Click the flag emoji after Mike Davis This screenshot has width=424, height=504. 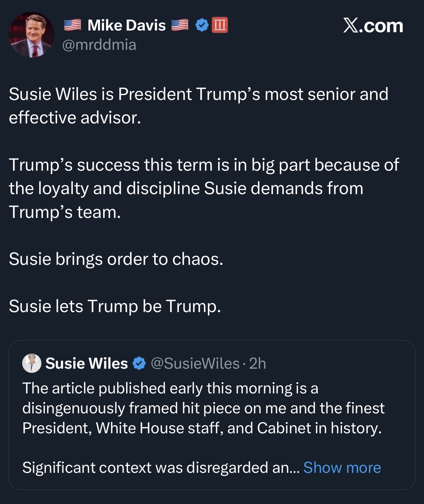point(180,25)
